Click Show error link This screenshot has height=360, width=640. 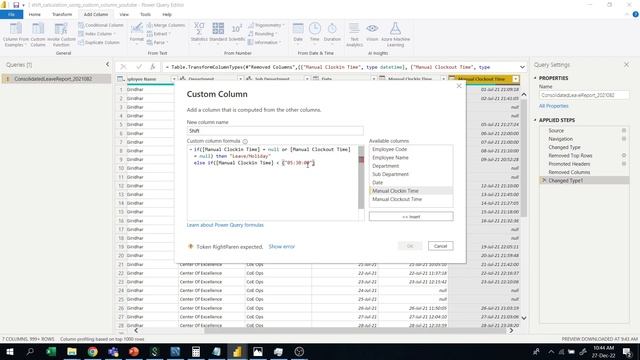click(282, 247)
